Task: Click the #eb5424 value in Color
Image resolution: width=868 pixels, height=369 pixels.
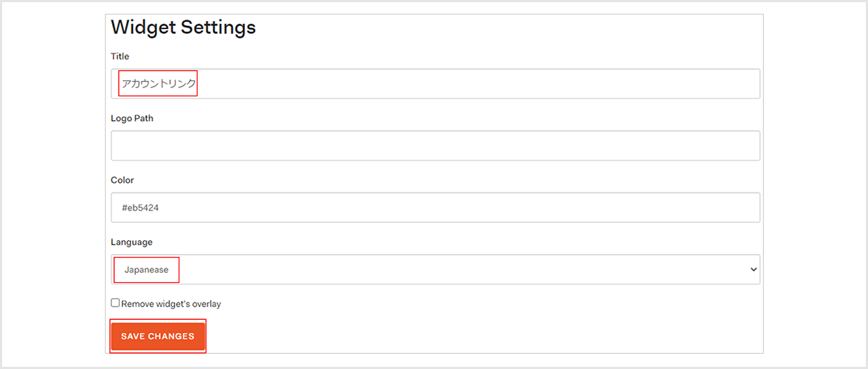Action: [x=140, y=208]
